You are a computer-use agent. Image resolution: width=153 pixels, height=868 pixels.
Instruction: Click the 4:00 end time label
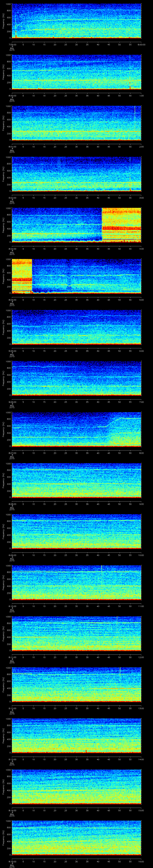(141, 249)
